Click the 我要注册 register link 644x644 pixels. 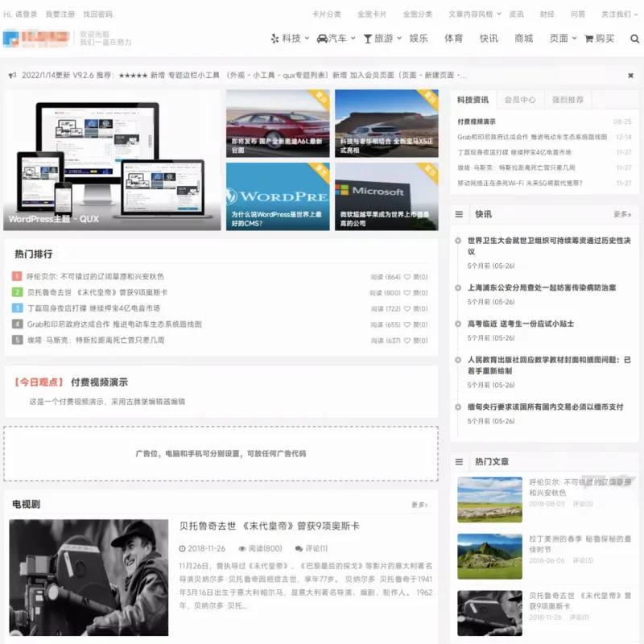pos(60,14)
